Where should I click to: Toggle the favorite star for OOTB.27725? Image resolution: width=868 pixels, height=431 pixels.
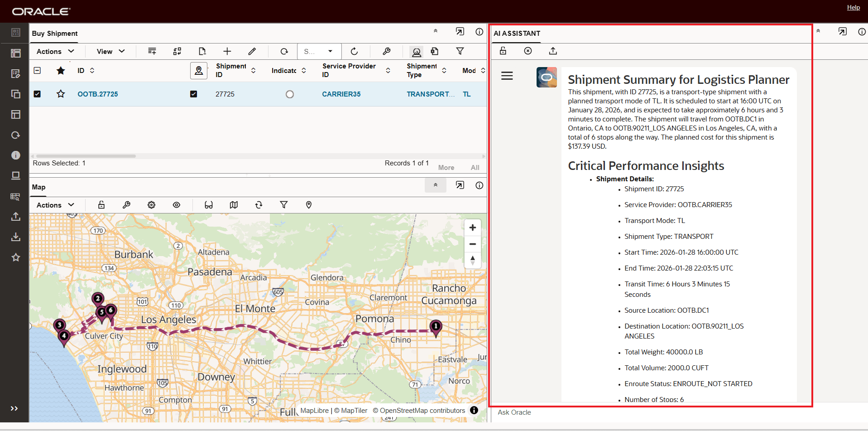pos(61,94)
